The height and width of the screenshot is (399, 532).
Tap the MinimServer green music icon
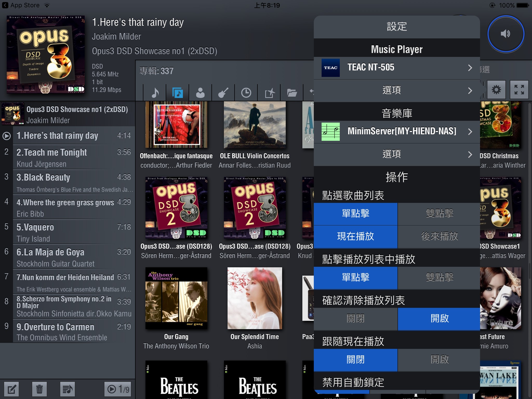330,132
